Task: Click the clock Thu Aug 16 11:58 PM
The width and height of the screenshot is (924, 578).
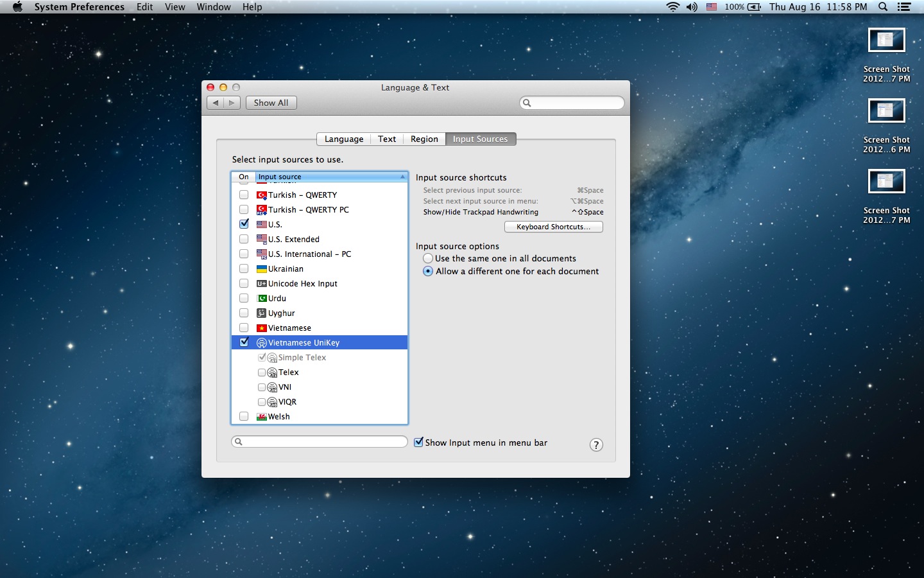Action: (818, 6)
